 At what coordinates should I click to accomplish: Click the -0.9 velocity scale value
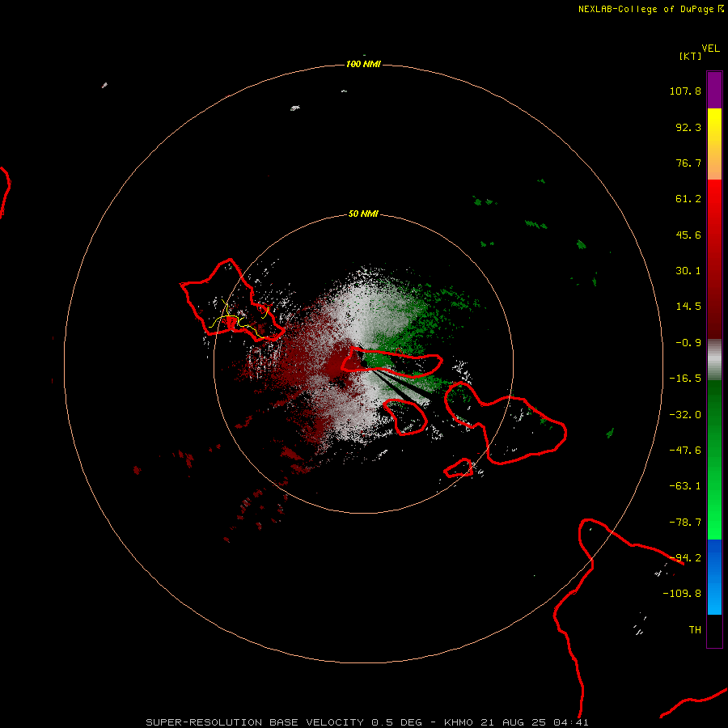688,343
